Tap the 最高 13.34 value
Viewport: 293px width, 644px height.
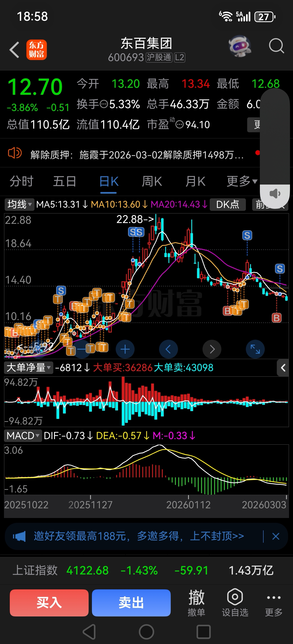tap(178, 84)
